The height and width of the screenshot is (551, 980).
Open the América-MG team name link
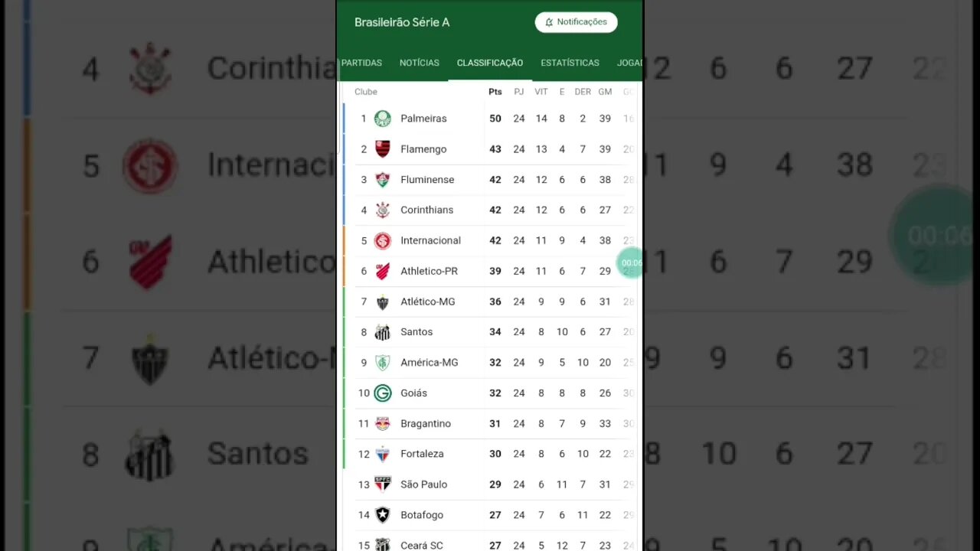point(429,363)
